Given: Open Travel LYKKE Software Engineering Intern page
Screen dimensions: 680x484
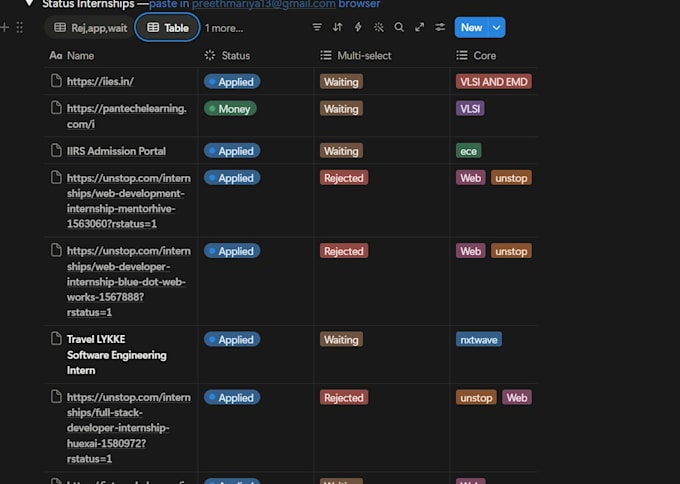Looking at the screenshot, I should [x=117, y=355].
